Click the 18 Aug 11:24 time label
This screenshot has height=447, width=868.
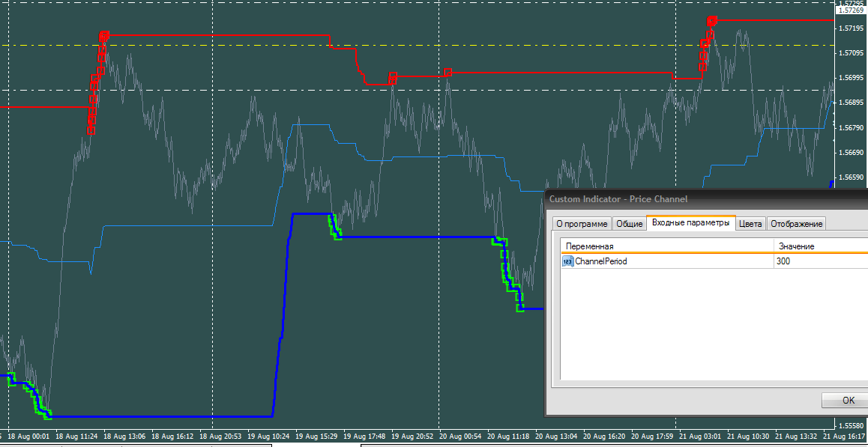click(76, 436)
